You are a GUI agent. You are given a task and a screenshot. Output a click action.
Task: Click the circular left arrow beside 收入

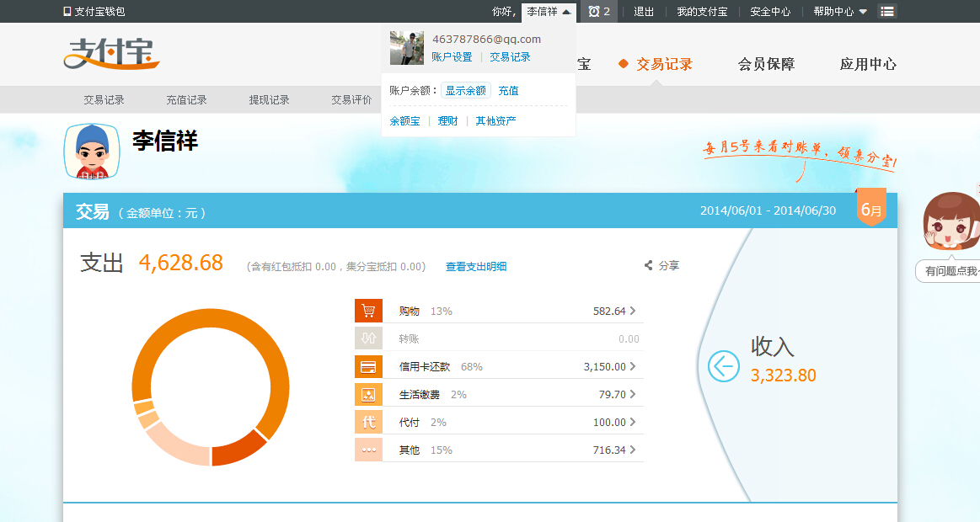point(723,366)
